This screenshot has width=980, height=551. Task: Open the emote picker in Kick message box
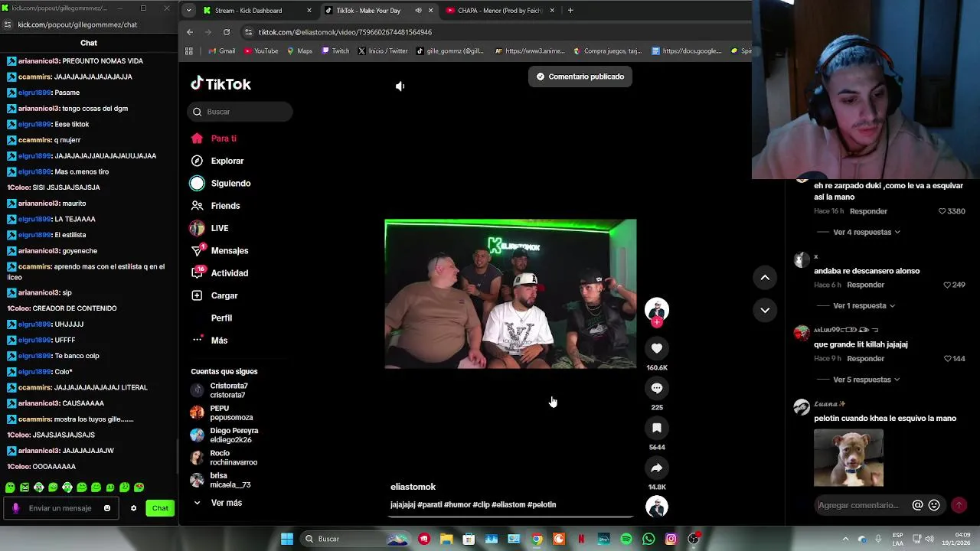pos(107,508)
